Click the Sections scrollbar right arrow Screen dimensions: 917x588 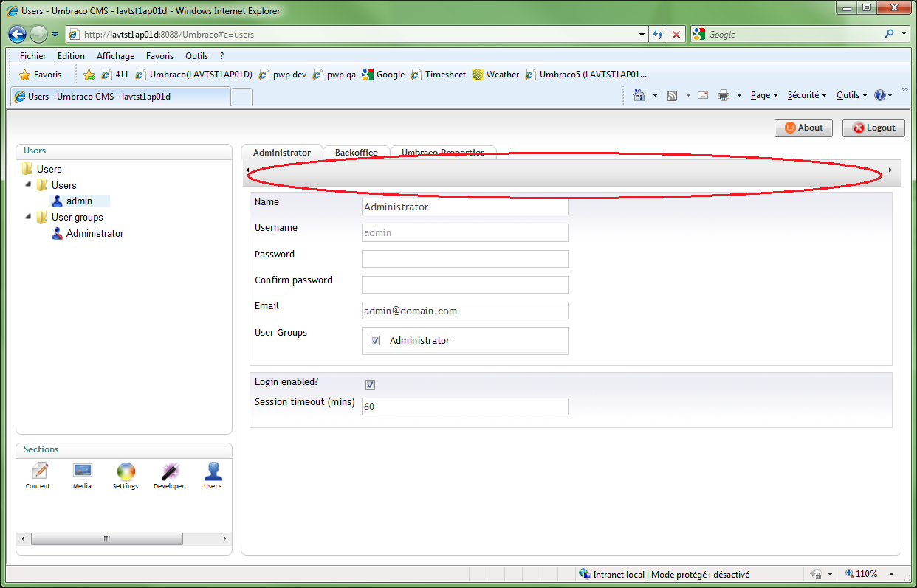[225, 539]
